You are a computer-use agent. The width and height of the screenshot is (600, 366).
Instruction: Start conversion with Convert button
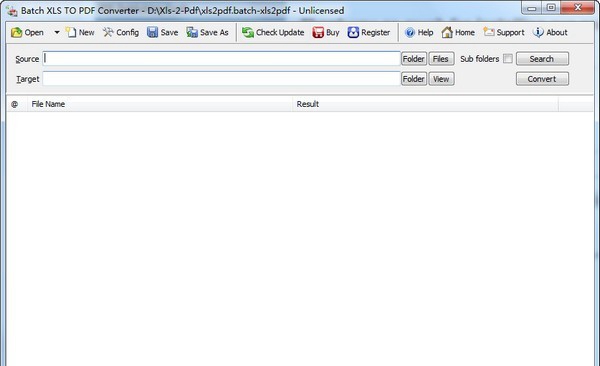(542, 79)
